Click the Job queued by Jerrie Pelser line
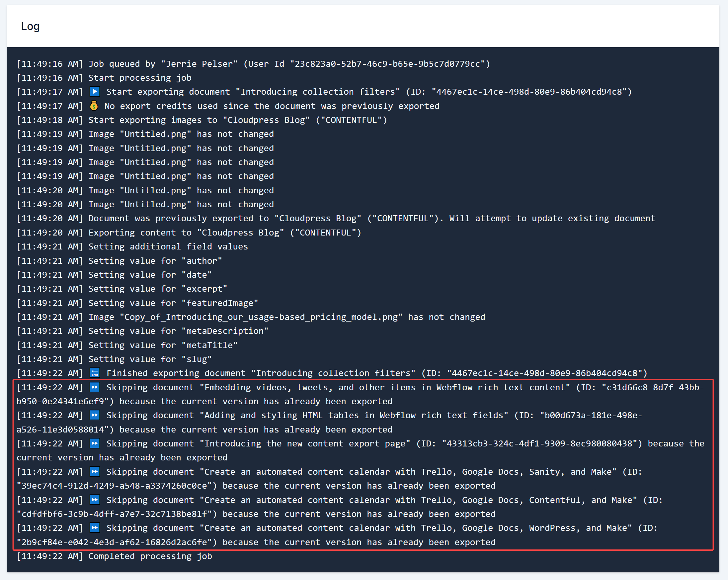Viewport: 728px width, 580px height. pos(253,64)
